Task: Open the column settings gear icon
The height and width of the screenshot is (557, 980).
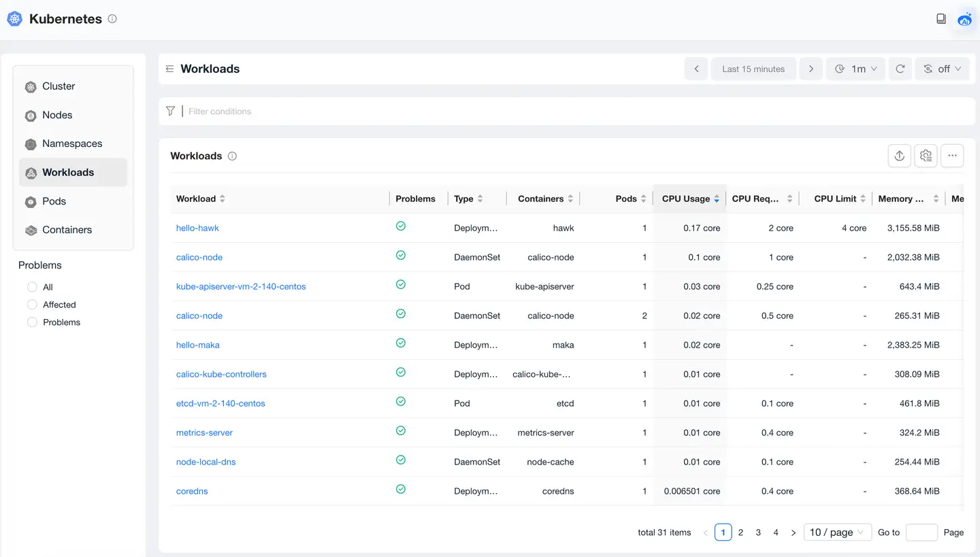Action: (x=926, y=156)
